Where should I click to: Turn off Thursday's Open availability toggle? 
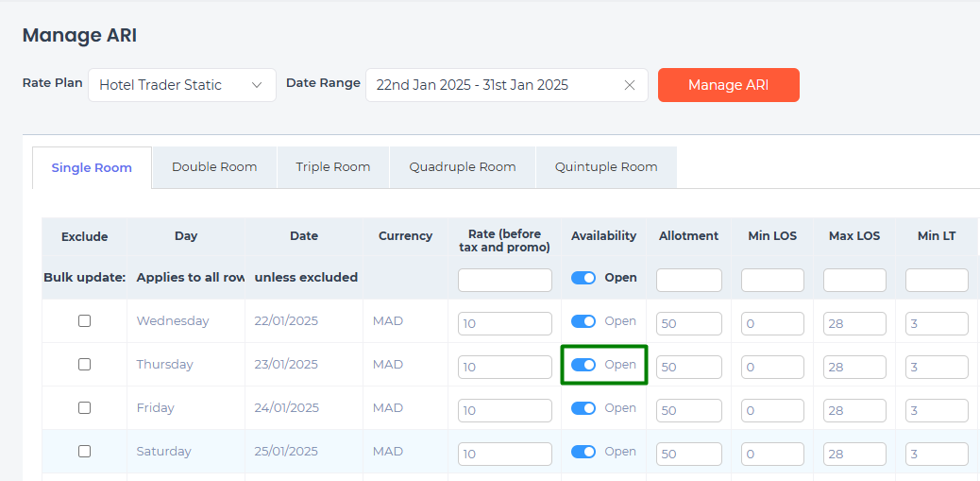pyautogui.click(x=583, y=365)
